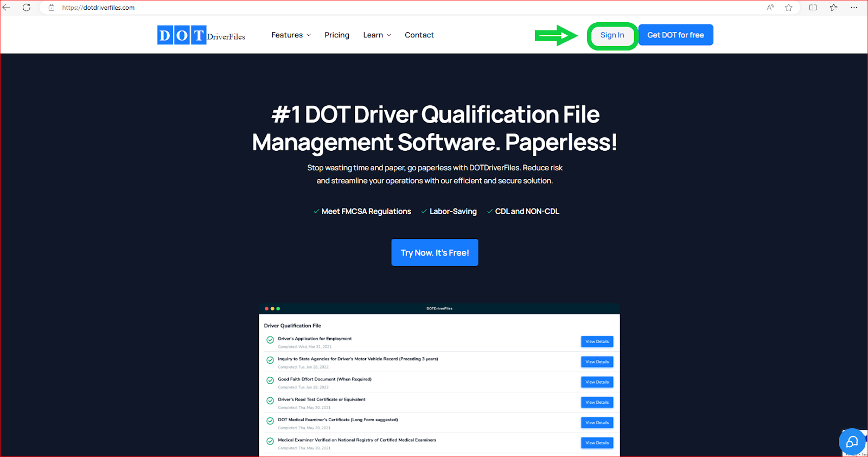Screen dimensions: 868x457
Task: View Details for Driver's Road Test Certificate
Action: 597,402
